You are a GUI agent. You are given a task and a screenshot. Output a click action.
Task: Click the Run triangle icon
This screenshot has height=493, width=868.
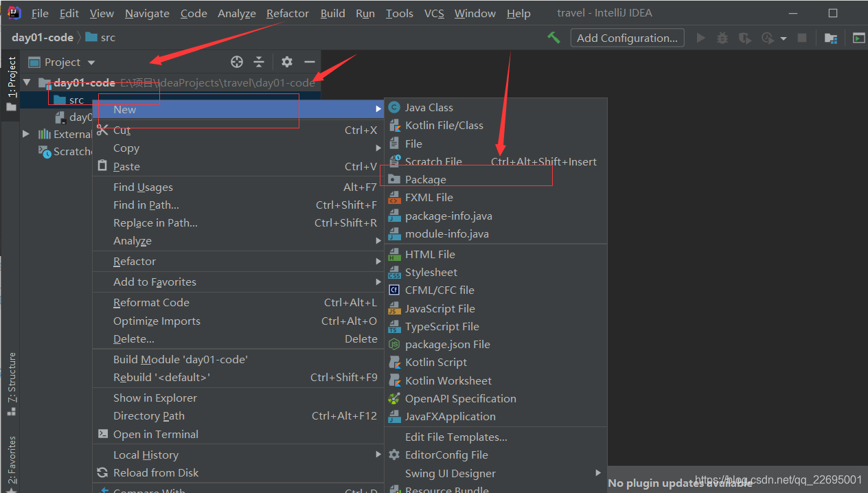[701, 38]
